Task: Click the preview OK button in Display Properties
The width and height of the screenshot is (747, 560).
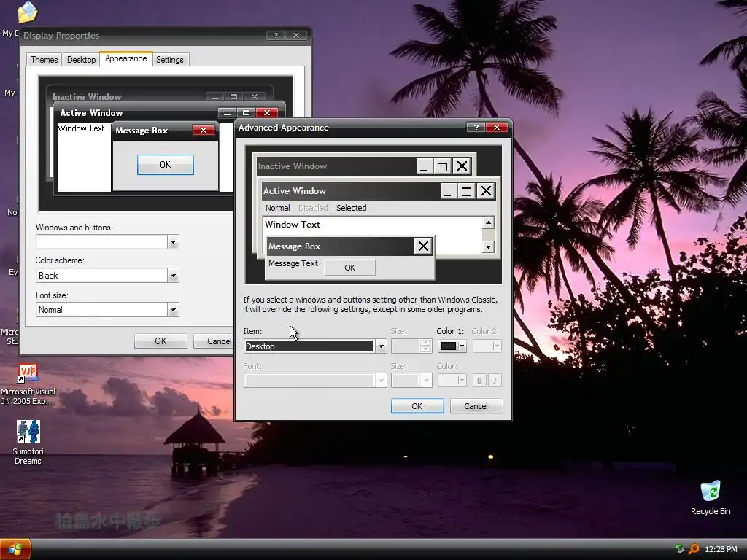Action: coord(166,165)
